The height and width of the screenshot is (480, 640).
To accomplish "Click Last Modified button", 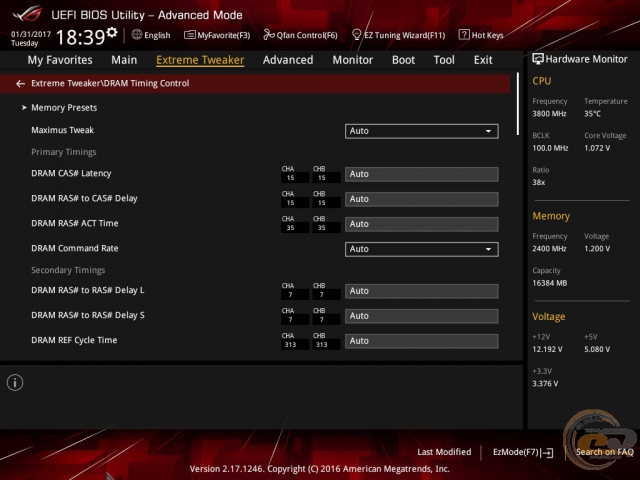I will click(x=444, y=452).
